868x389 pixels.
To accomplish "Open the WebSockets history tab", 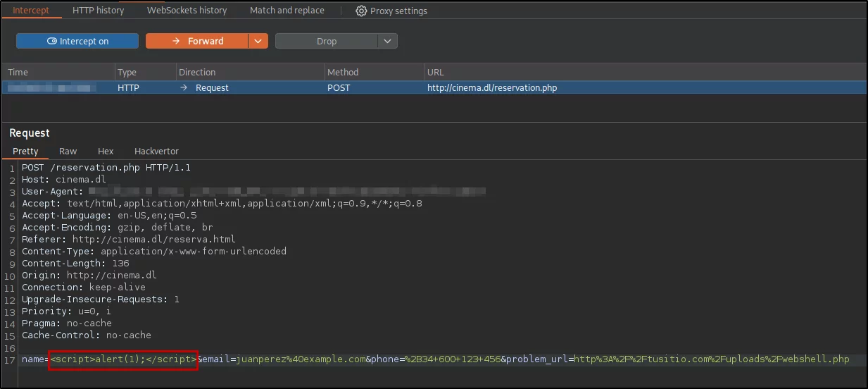I will click(x=187, y=10).
